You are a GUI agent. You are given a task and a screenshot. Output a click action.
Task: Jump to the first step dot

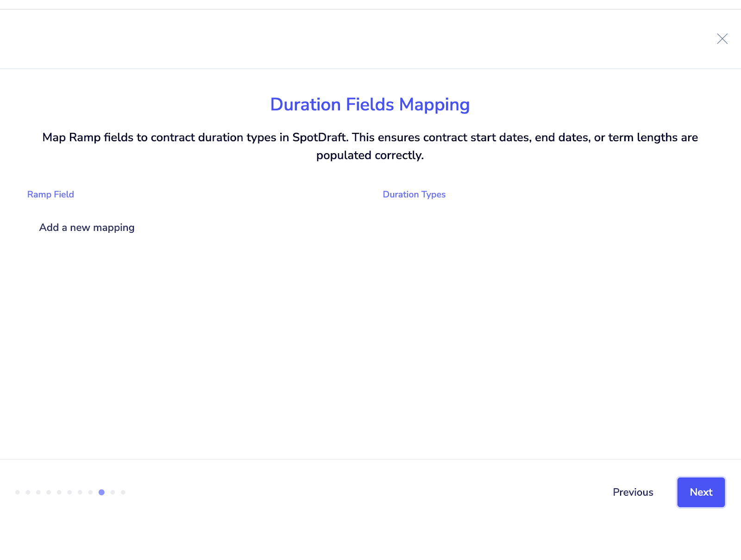18,492
